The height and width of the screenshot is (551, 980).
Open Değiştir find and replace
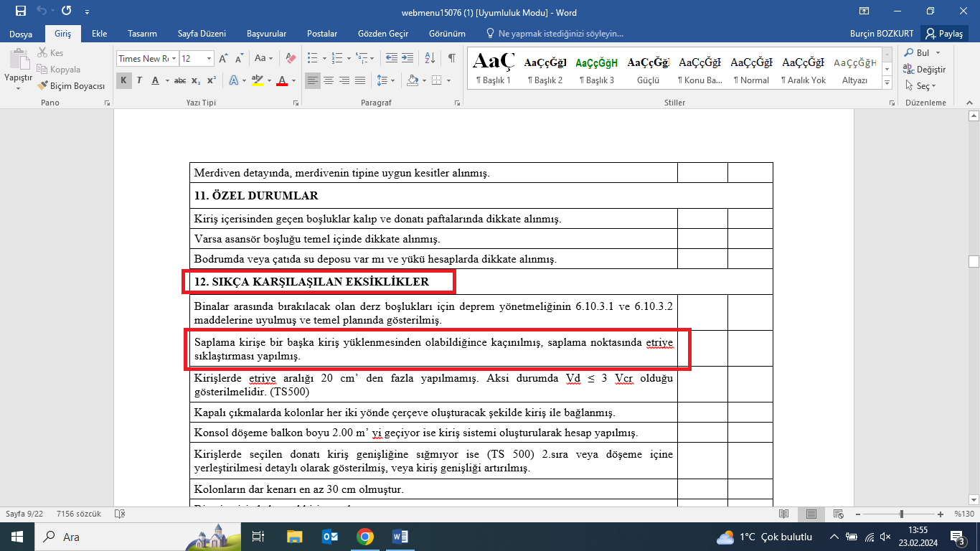[925, 70]
